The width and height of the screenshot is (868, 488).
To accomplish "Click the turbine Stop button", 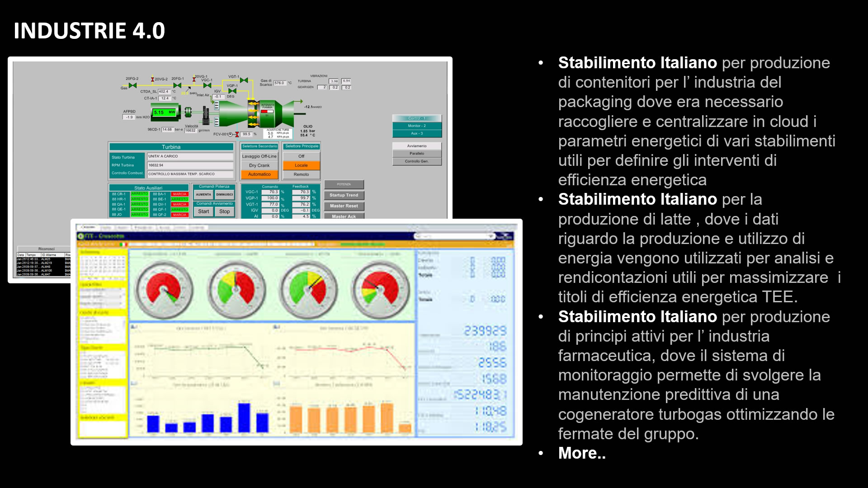I will [x=225, y=211].
